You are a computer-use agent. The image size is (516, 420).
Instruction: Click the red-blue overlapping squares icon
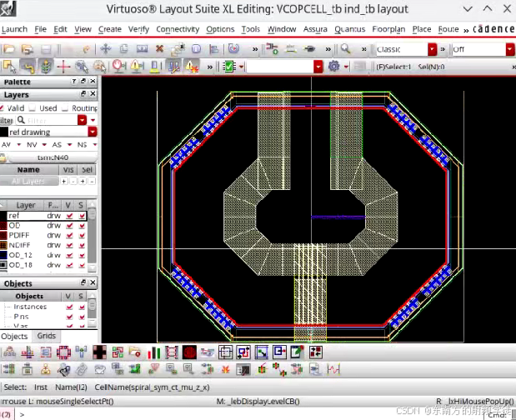click(x=243, y=352)
